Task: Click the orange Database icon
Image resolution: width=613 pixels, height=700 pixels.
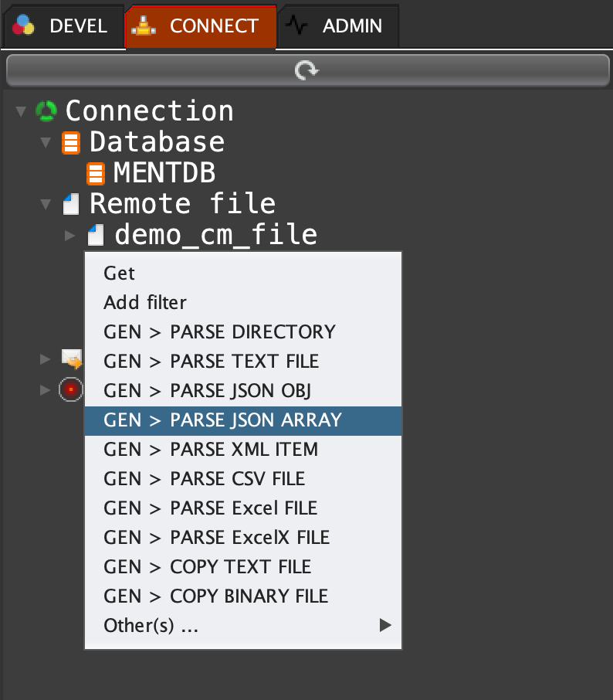Action: pos(71,142)
